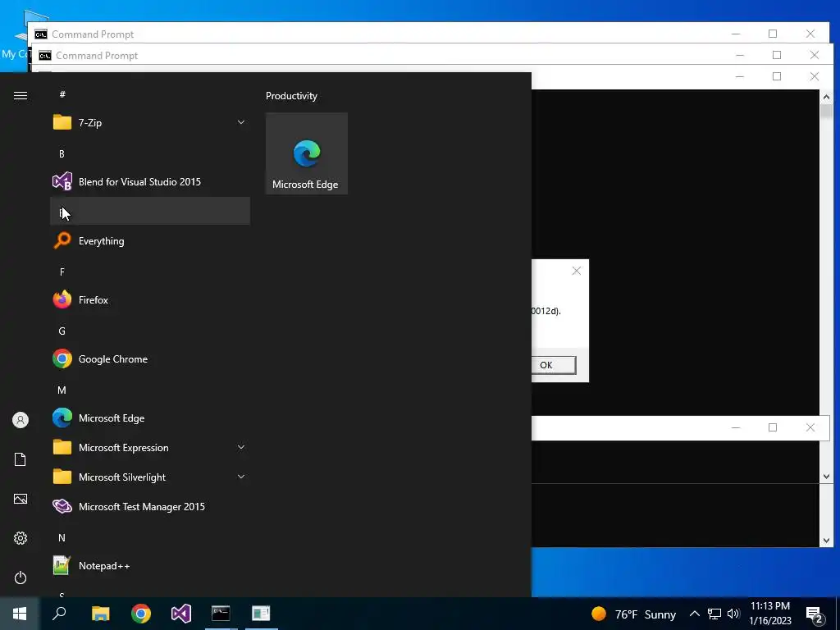Open Documents from Start sidebar
Image resolution: width=840 pixels, height=630 pixels.
(21, 459)
